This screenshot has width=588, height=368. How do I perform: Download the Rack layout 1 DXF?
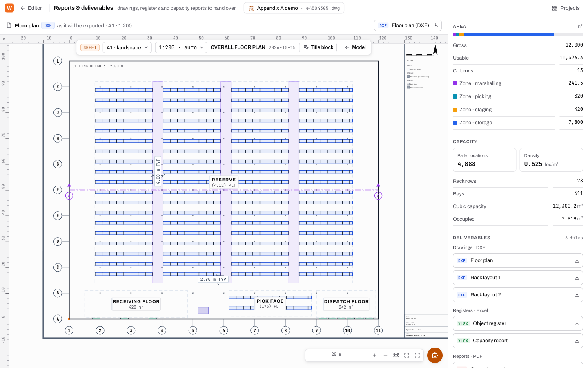(577, 278)
